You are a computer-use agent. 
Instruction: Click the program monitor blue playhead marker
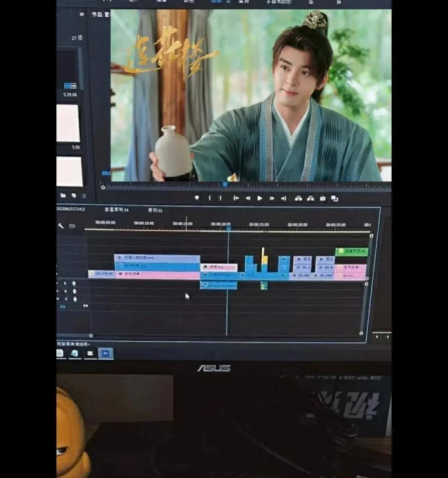225,184
